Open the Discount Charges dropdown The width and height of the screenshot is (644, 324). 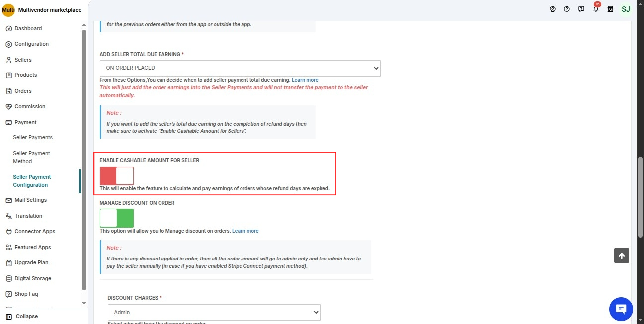point(214,312)
